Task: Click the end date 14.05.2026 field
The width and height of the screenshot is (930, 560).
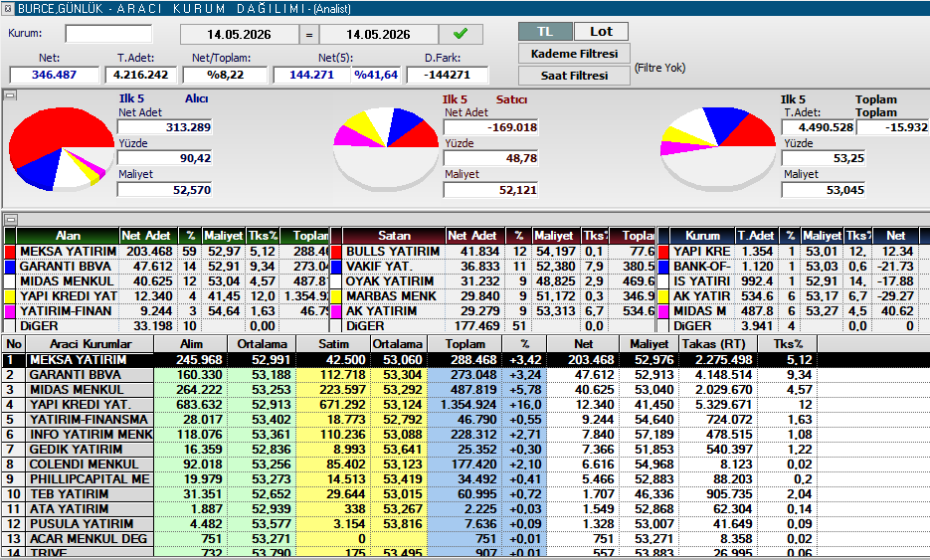Action: point(378,35)
